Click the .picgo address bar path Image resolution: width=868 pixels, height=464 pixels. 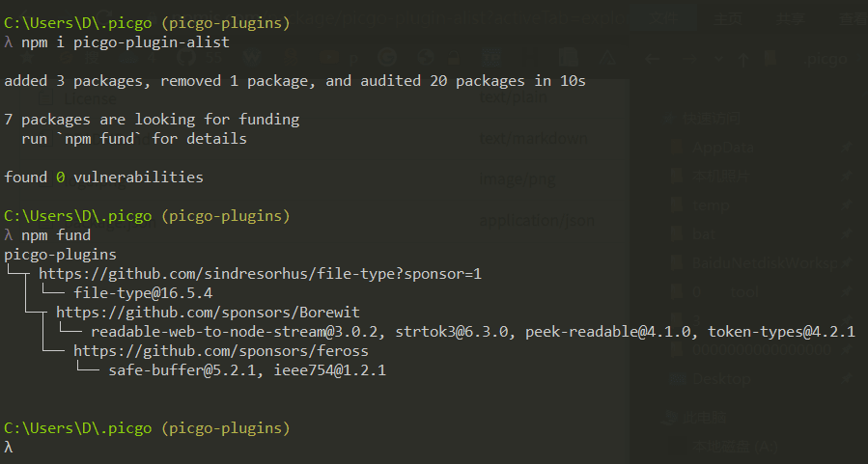[x=826, y=59]
